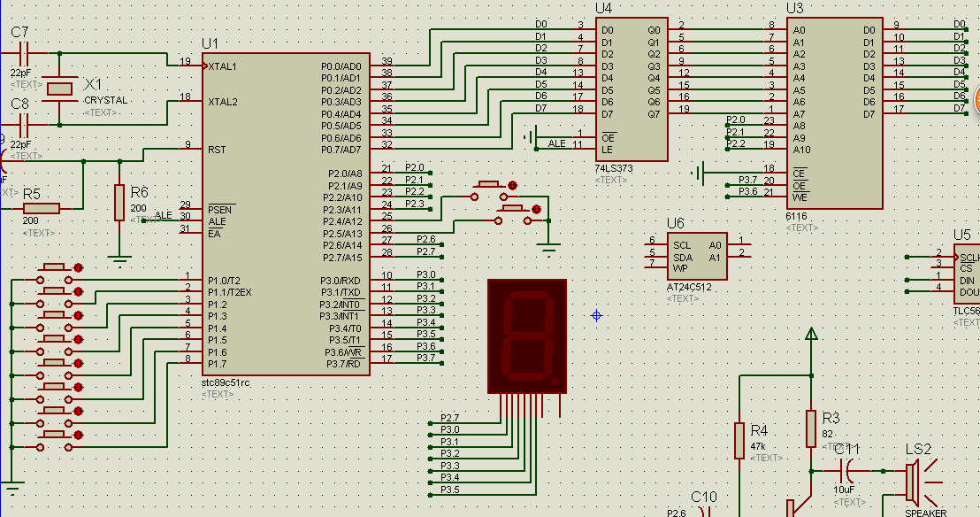This screenshot has width=980, height=517.
Task: Click the ground symbol right of the P2.5 push button
Action: (x=548, y=249)
